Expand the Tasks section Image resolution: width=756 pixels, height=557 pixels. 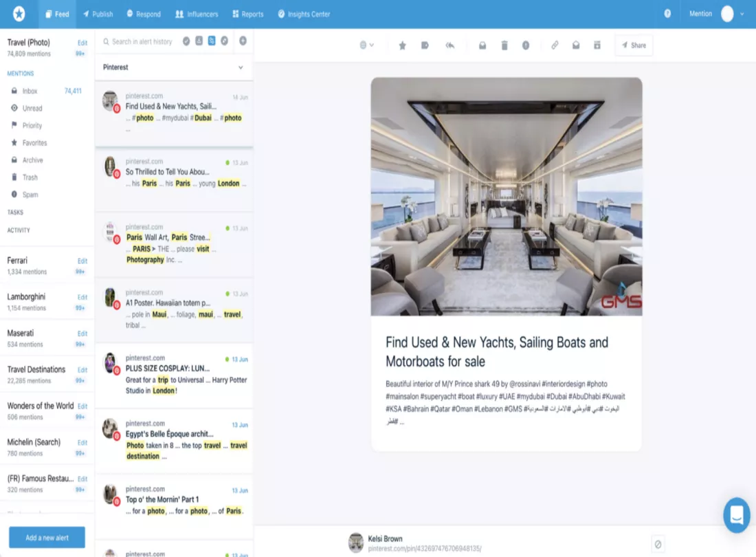pyautogui.click(x=15, y=212)
